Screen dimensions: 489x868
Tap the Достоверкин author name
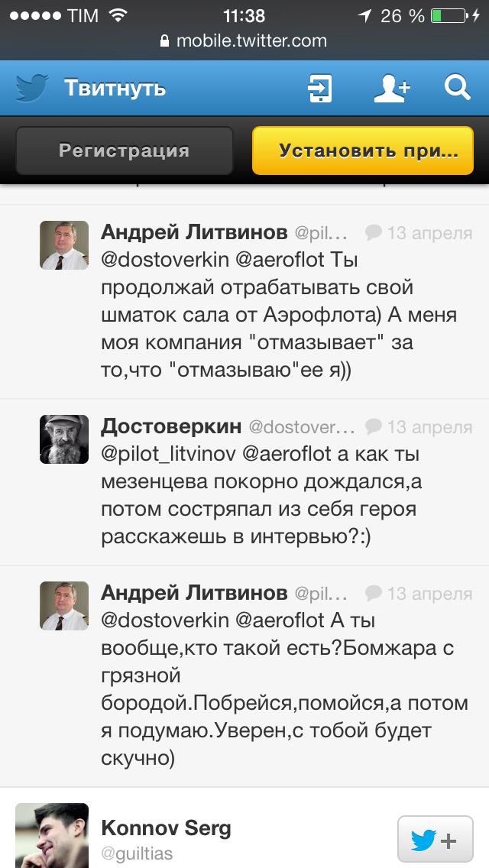[x=171, y=426]
